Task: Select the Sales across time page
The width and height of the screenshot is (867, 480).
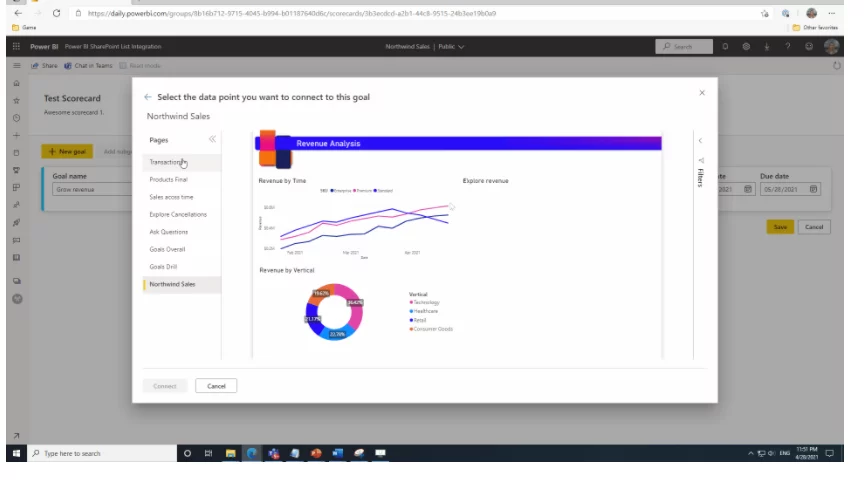Action: click(181, 197)
